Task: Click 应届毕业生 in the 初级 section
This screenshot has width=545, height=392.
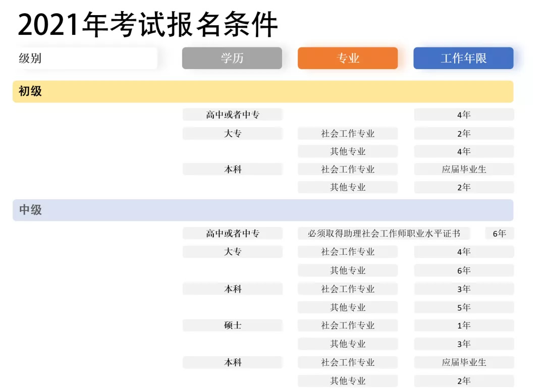Action: click(x=464, y=170)
